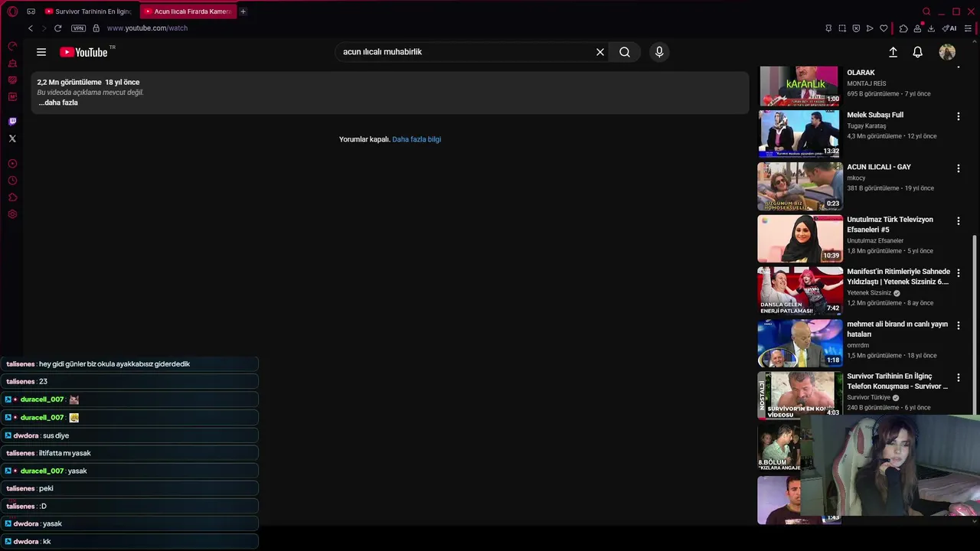This screenshot has width=980, height=551.
Task: Open 'Daha fazla bilgi' link
Action: (x=416, y=139)
